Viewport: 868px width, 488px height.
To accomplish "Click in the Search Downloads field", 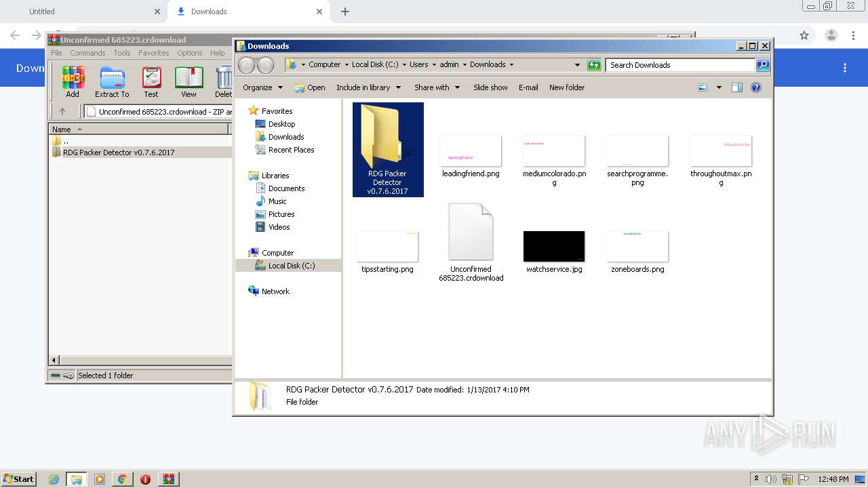I will tap(680, 65).
